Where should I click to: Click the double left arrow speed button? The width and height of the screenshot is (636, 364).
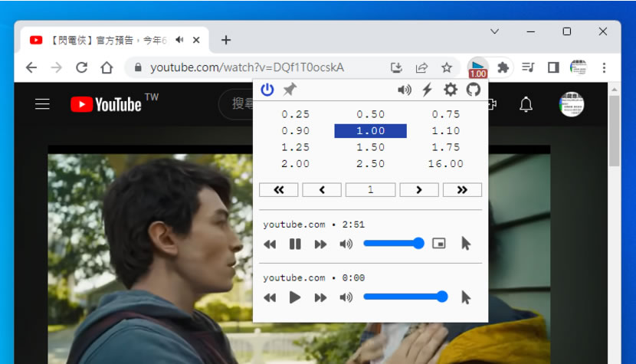pyautogui.click(x=279, y=190)
